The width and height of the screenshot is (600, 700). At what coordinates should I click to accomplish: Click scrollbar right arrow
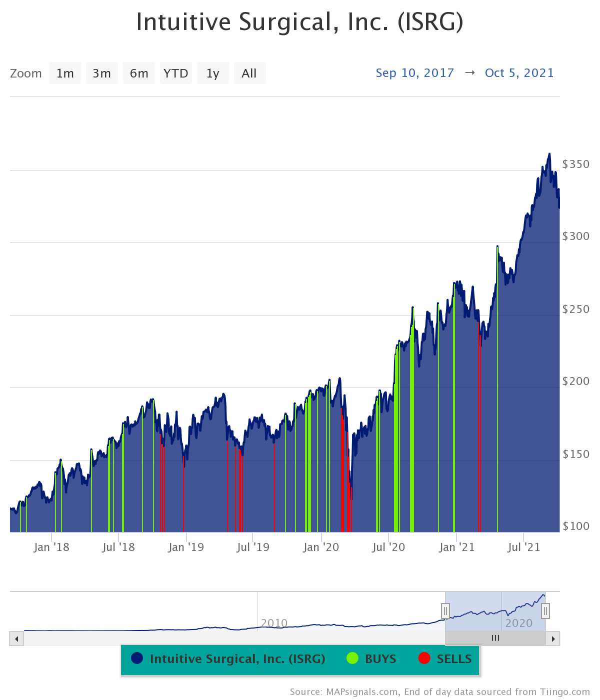click(553, 638)
